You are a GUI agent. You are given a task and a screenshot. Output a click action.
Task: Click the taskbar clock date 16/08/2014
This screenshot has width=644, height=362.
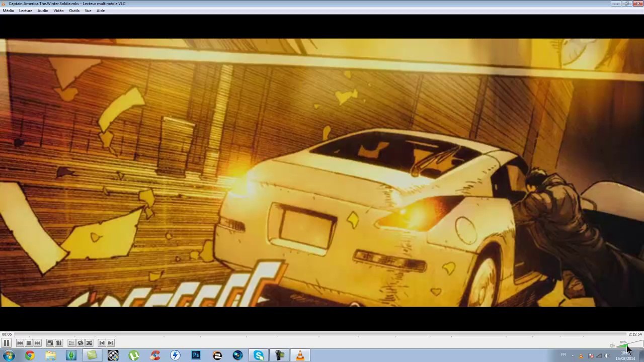click(626, 358)
